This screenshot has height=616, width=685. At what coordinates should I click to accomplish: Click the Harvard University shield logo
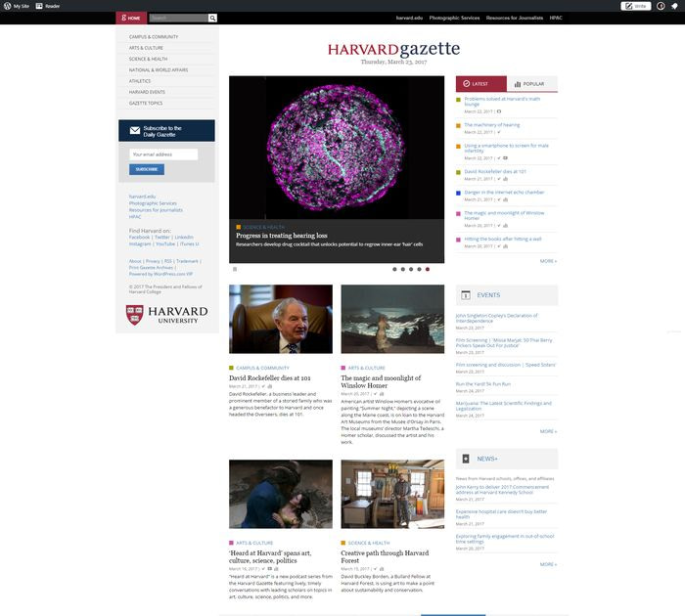[x=135, y=315]
